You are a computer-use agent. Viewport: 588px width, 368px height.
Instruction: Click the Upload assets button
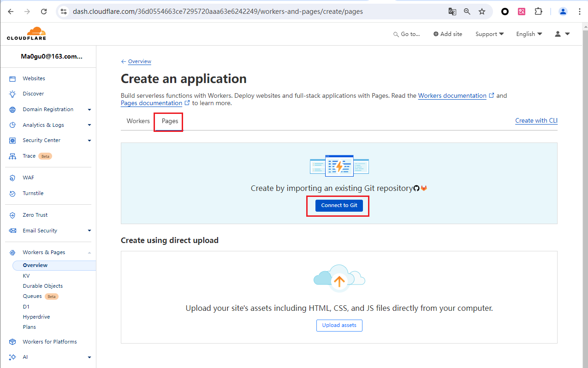click(339, 326)
